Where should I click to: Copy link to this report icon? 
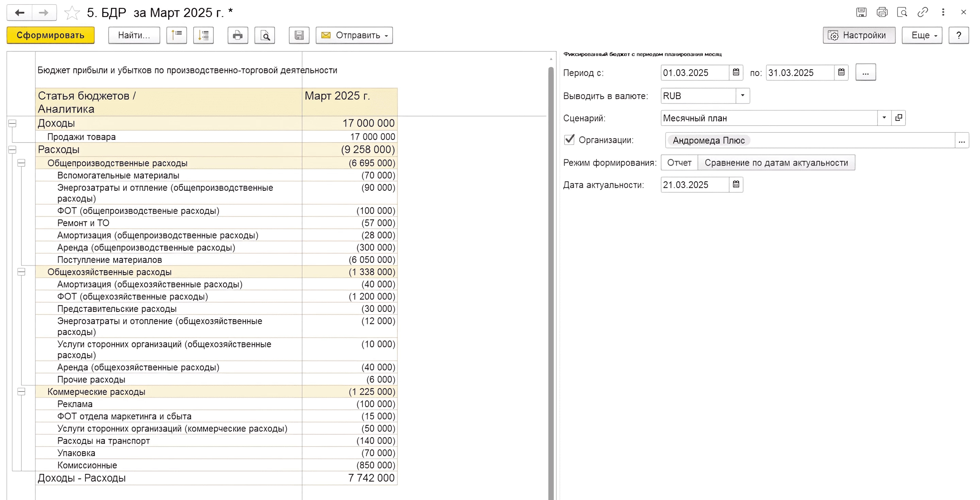[x=922, y=12]
